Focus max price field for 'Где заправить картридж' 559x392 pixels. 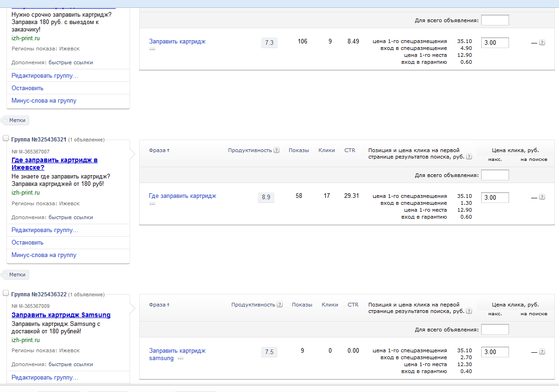[x=495, y=197]
